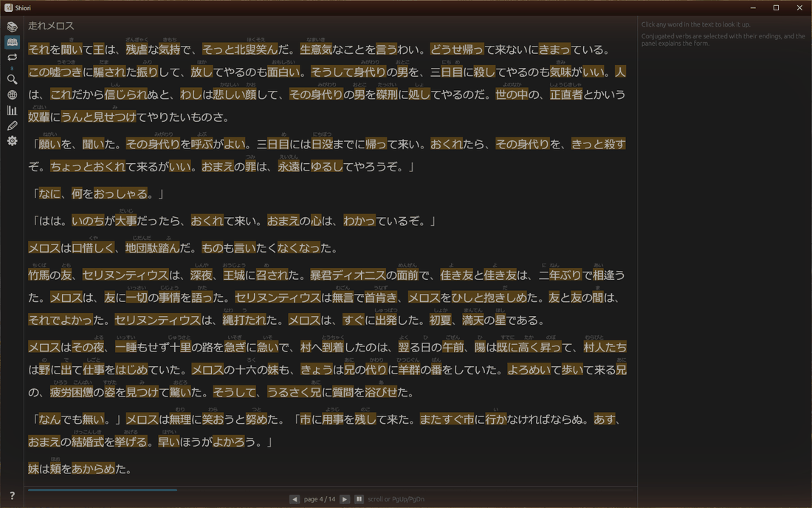Look up the word 出発

[386, 320]
